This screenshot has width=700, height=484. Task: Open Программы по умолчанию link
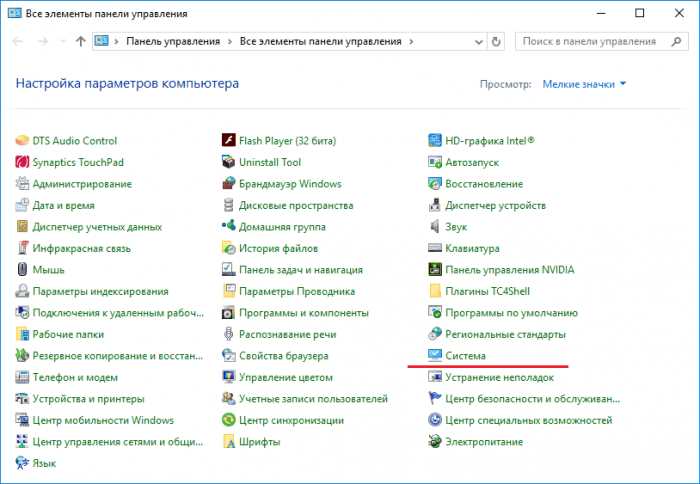[511, 313]
